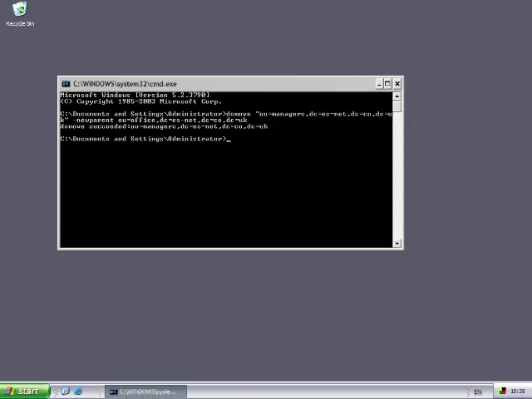
Task: Click the taskbar clock
Action: 518,392
